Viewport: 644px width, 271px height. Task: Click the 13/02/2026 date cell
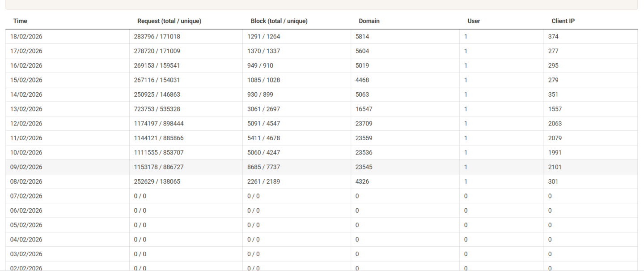coord(26,109)
